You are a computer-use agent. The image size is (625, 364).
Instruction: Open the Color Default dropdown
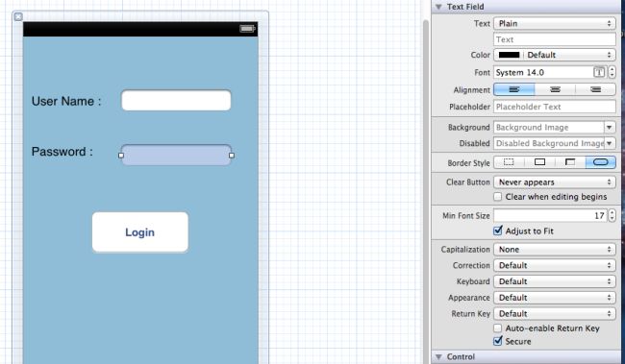pyautogui.click(x=555, y=55)
